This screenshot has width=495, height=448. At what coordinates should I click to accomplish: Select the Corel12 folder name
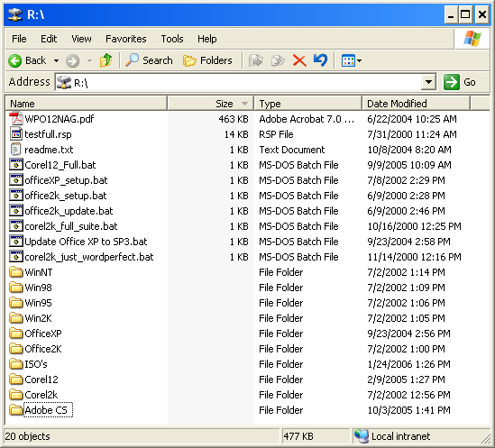(x=41, y=379)
